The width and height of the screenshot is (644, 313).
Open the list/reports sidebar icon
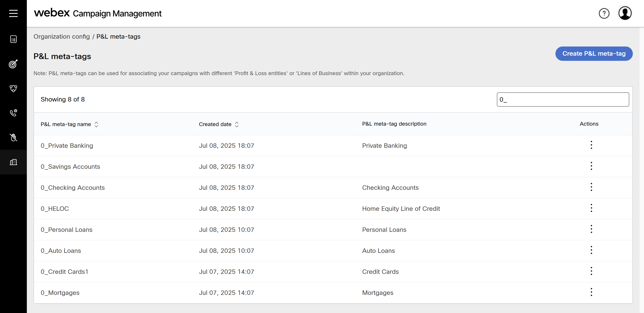(x=13, y=39)
